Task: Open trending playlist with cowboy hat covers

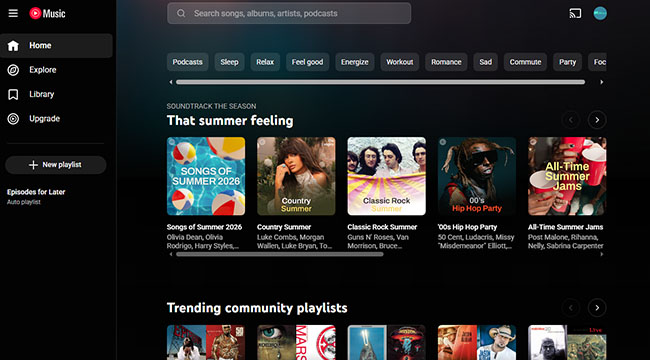Action: click(x=477, y=342)
